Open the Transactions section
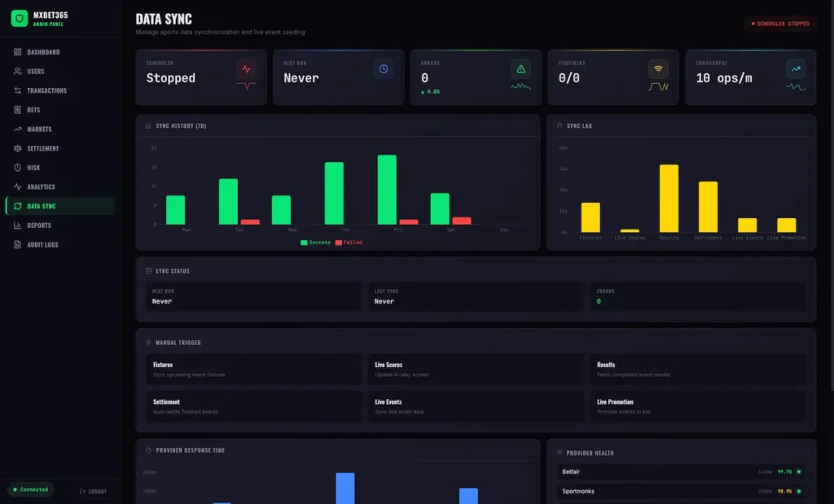 click(x=59, y=90)
